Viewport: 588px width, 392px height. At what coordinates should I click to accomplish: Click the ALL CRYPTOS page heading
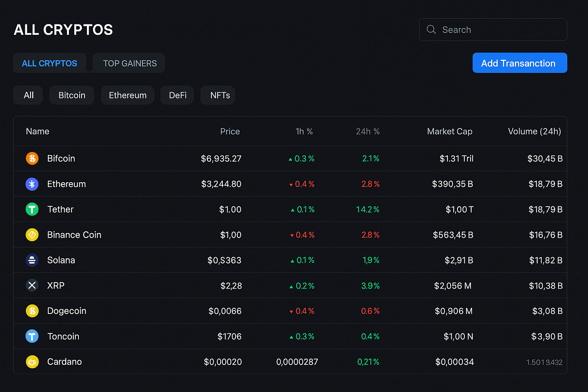pos(63,29)
